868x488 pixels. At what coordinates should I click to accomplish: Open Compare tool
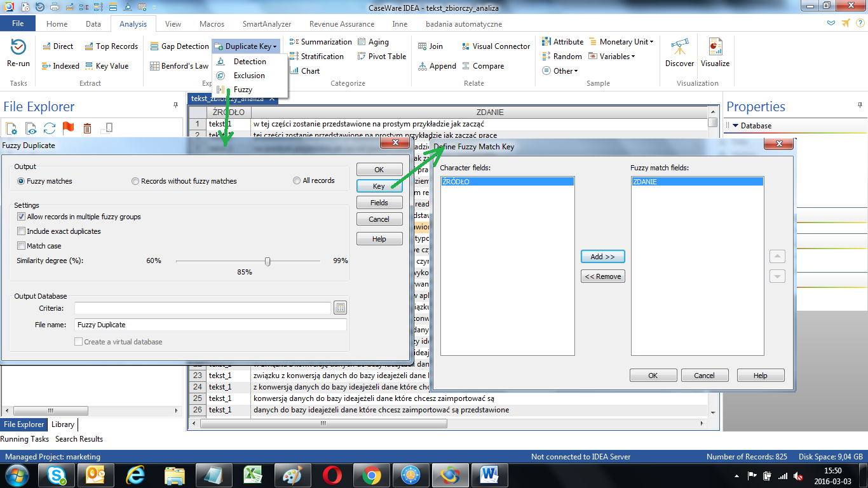[482, 66]
